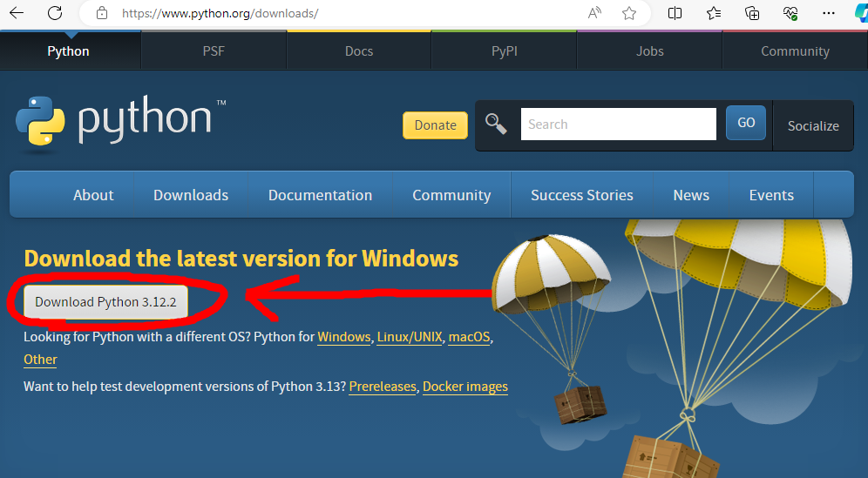
Task: Activate the read aloud icon
Action: pyautogui.click(x=594, y=13)
